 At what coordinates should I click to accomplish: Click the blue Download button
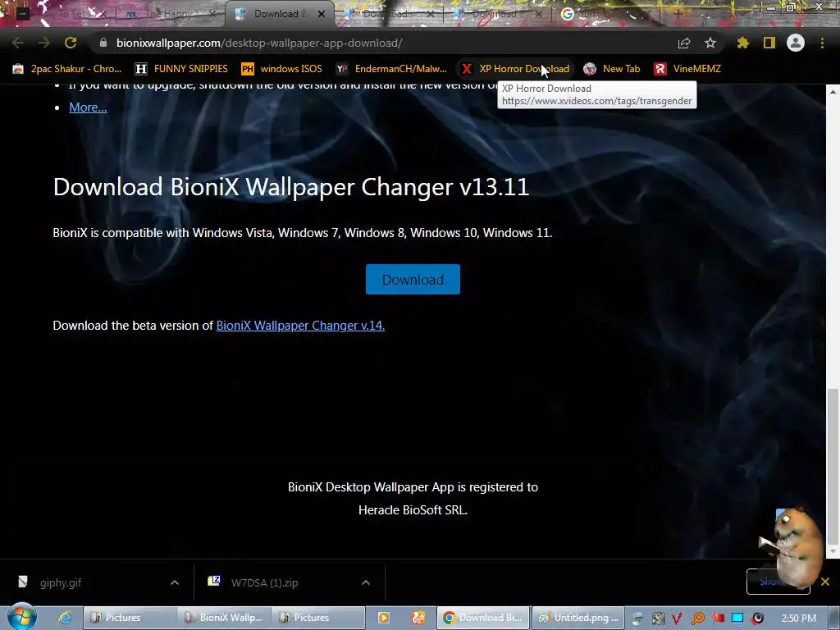(x=413, y=279)
